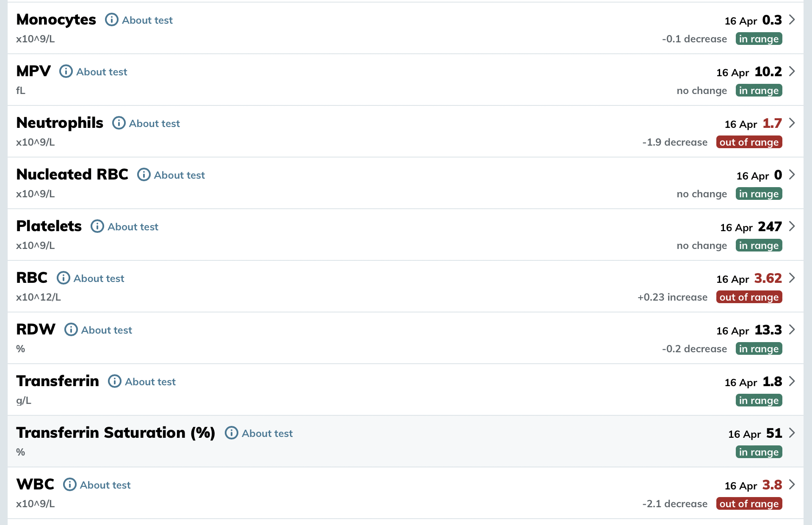Expand the Neutrophils result details chevron

(x=792, y=123)
